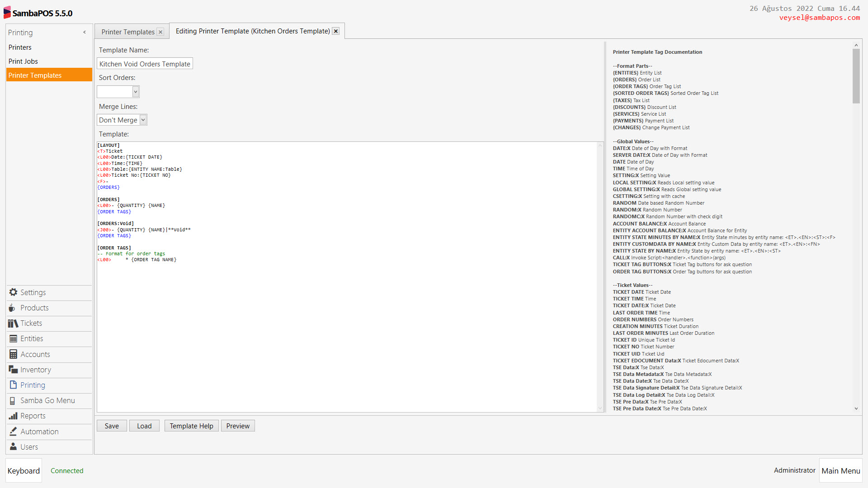Click the [LAYOUT] line in template

(x=108, y=145)
